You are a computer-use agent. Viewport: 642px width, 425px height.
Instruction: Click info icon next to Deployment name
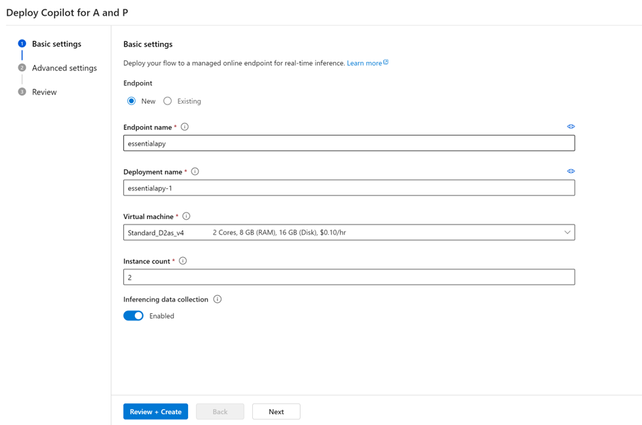coord(195,172)
